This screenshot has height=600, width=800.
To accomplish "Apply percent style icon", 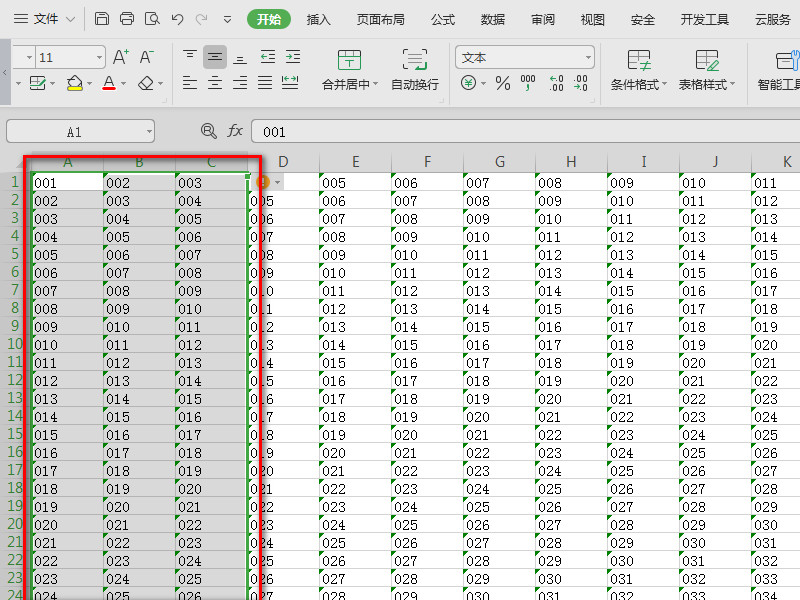I will 503,83.
